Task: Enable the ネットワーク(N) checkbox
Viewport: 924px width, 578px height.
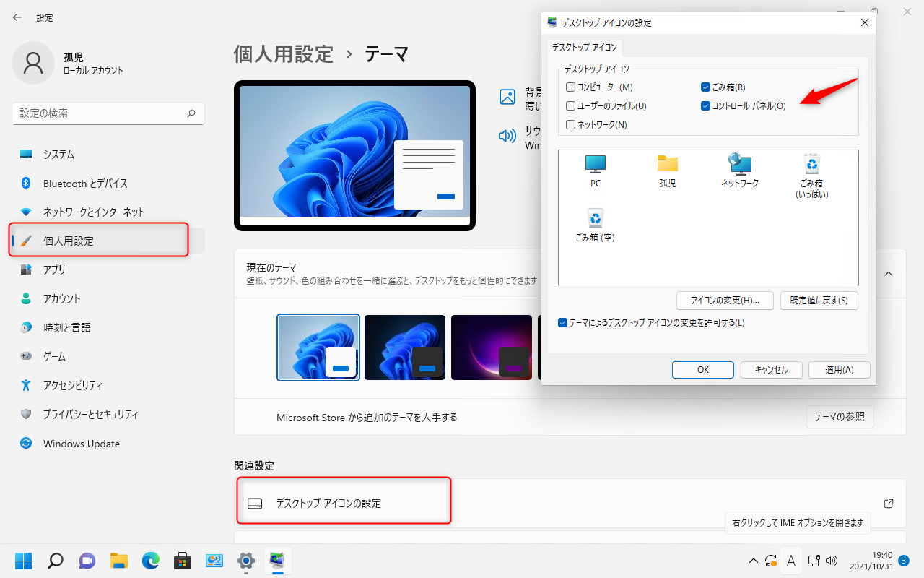Action: tap(571, 125)
